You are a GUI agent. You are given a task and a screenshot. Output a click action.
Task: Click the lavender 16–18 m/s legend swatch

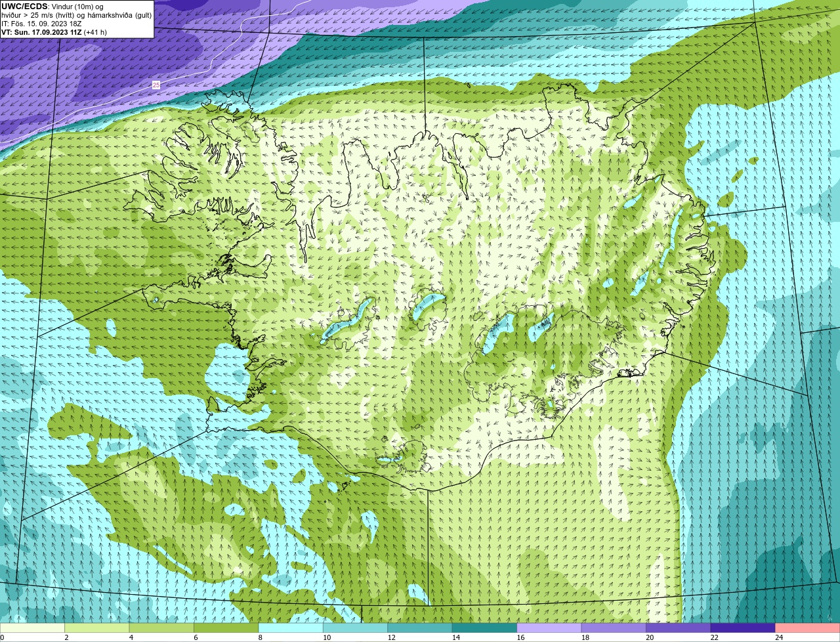tap(549, 628)
